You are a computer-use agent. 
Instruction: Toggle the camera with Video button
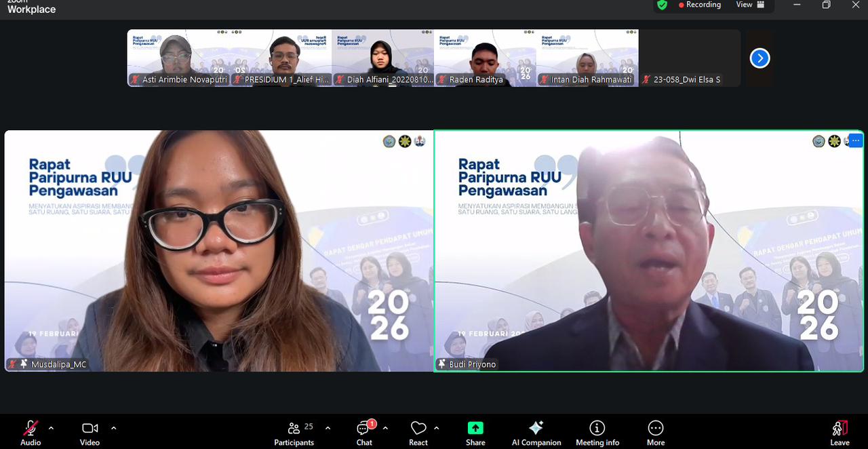point(90,432)
